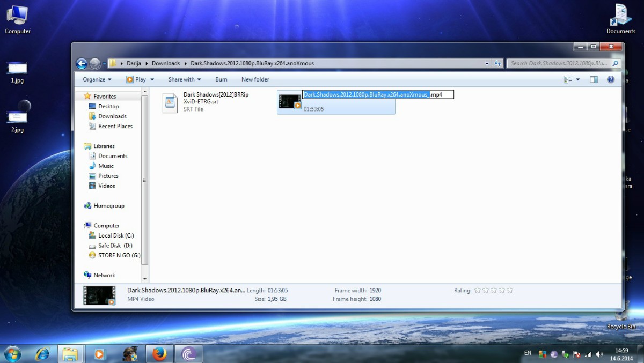Click New folder in the toolbar
Image resolution: width=644 pixels, height=363 pixels.
(255, 79)
